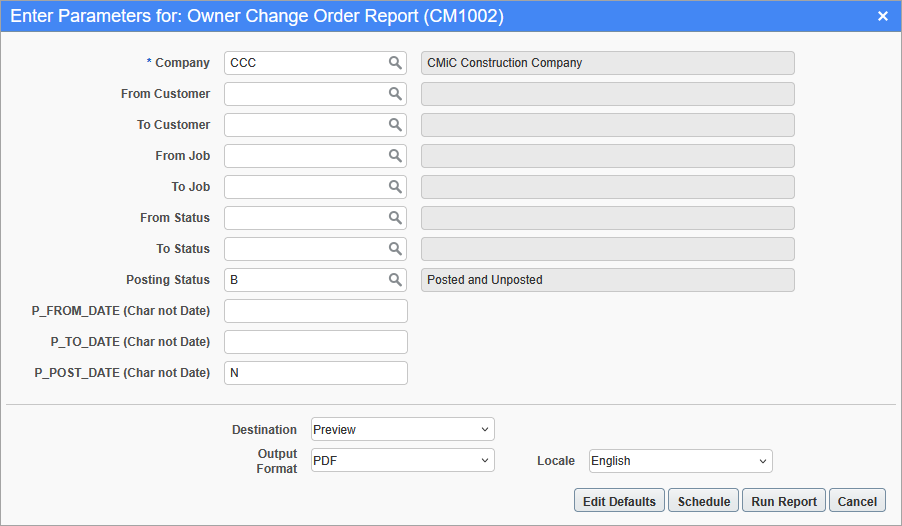Open From Customer lookup magnifier
This screenshot has width=902, height=526.
tap(395, 94)
